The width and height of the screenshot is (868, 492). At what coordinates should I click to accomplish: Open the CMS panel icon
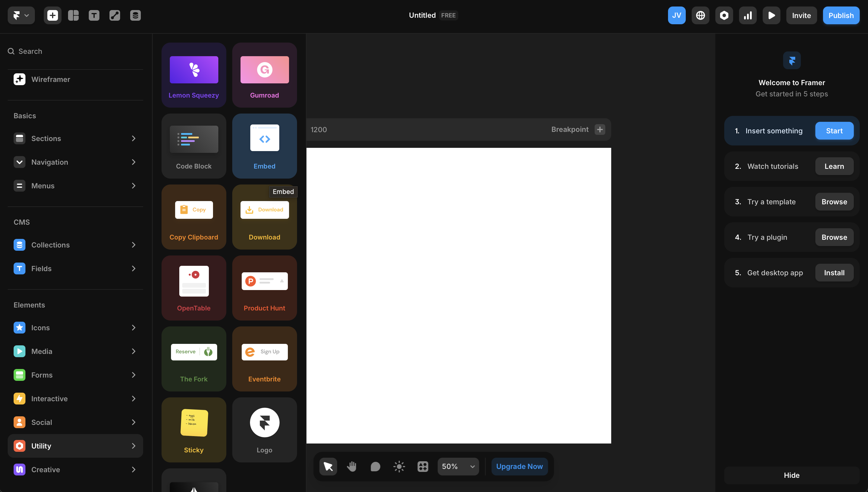coord(135,15)
